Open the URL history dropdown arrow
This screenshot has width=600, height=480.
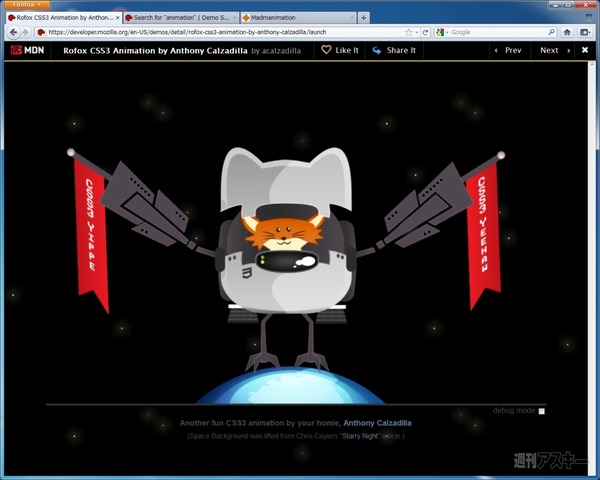point(417,32)
